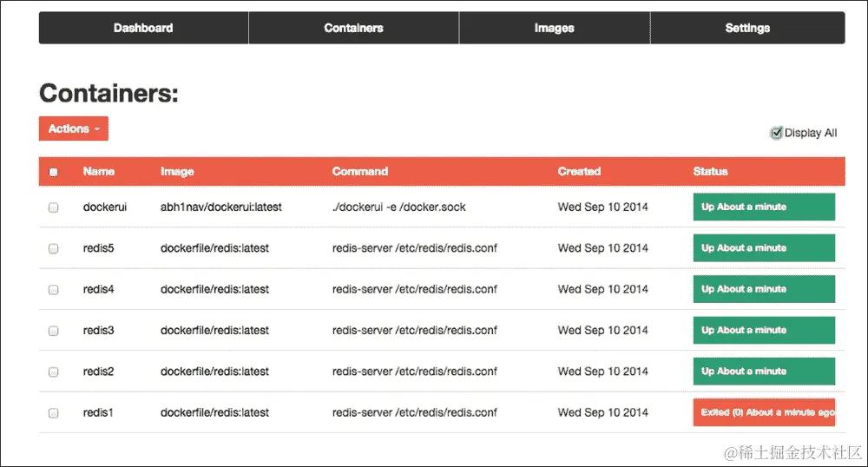
Task: Open the Dashboard tab
Action: (x=143, y=28)
